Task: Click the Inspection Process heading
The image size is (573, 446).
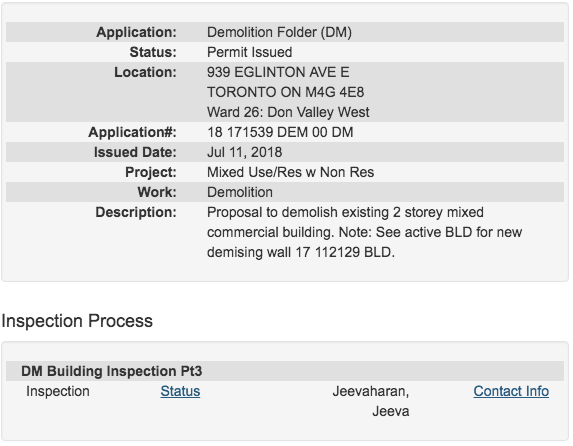Action: [x=77, y=321]
